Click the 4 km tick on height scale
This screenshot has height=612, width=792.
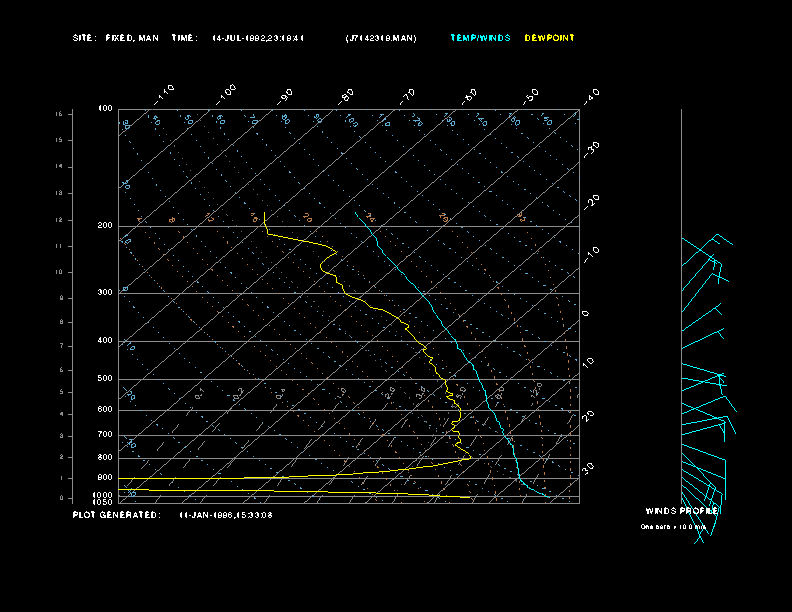coord(62,414)
